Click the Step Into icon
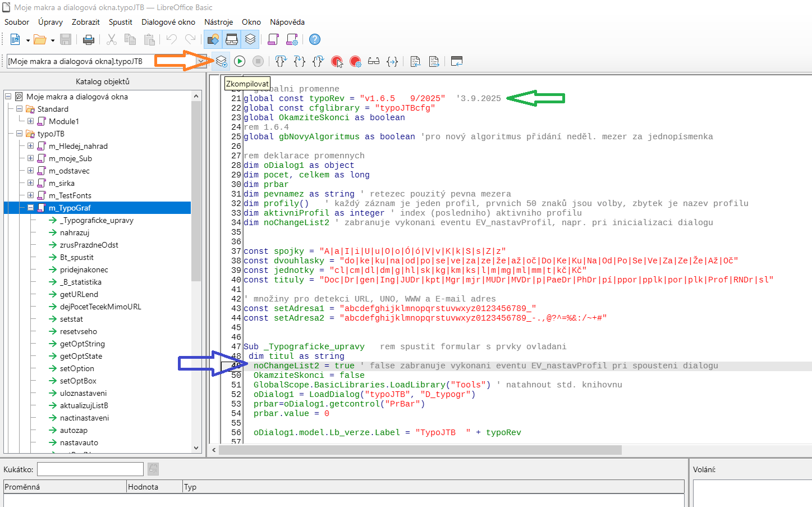 coord(299,61)
